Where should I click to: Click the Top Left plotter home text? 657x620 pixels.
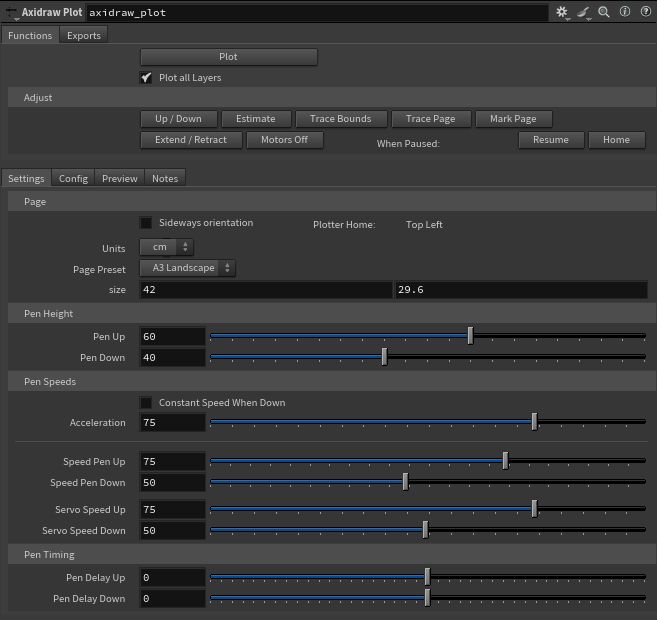[x=424, y=225]
